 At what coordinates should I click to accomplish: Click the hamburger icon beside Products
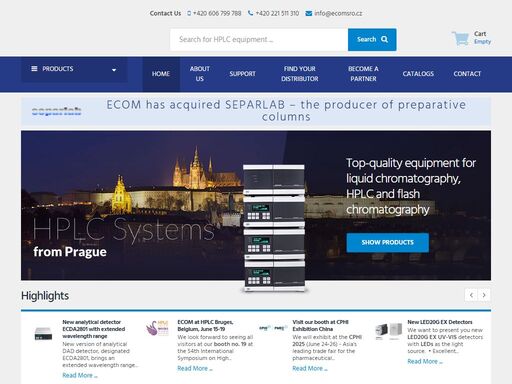pyautogui.click(x=34, y=69)
